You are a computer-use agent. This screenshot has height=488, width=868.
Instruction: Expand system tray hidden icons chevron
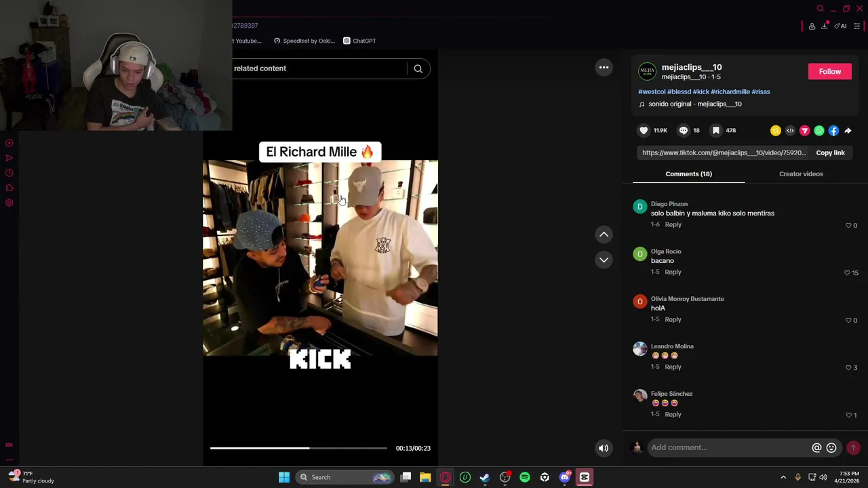pos(783,477)
